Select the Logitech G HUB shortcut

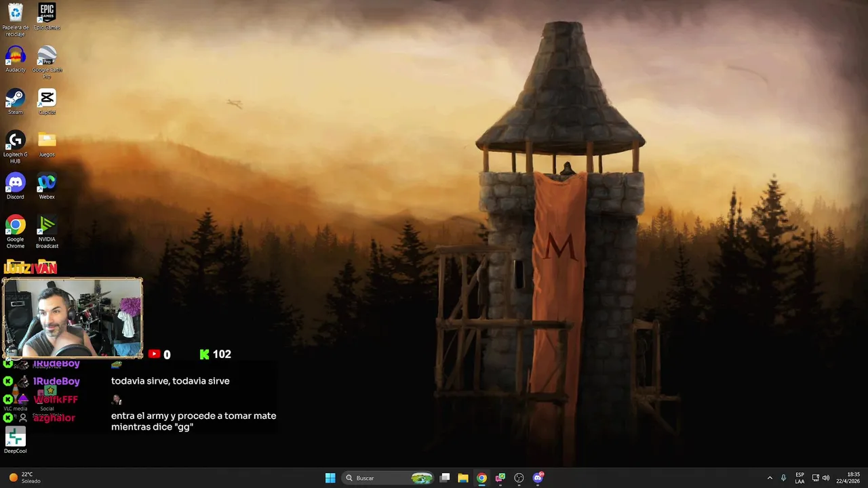[15, 147]
